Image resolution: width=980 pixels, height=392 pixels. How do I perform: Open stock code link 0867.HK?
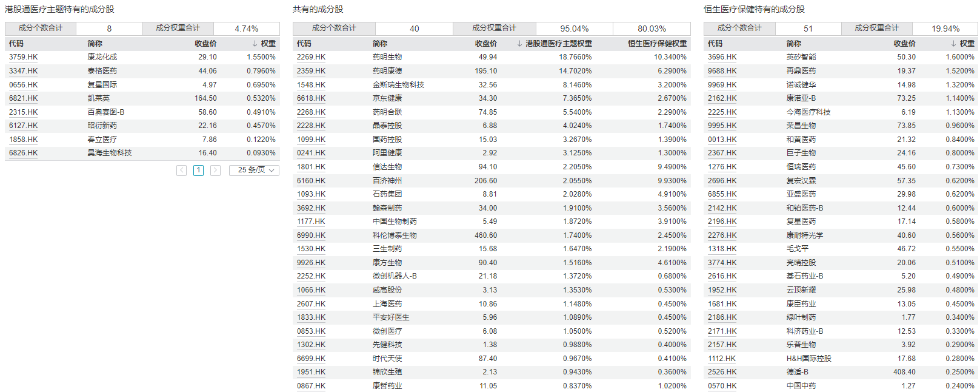click(x=311, y=386)
